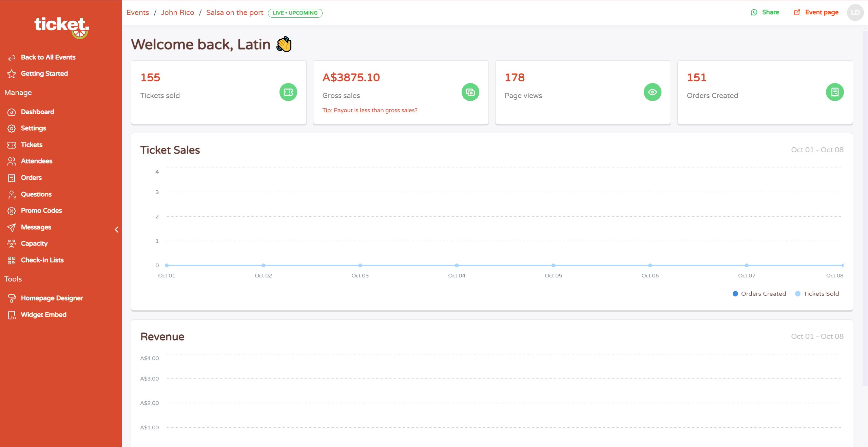Viewport: 868px width, 447px height.
Task: Click the WhatsApp share icon
Action: pos(754,13)
